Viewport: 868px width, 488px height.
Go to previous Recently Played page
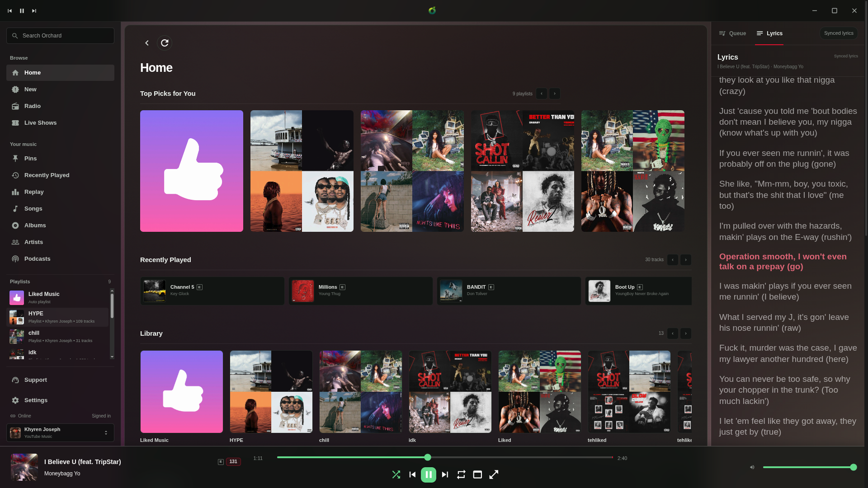tap(673, 260)
